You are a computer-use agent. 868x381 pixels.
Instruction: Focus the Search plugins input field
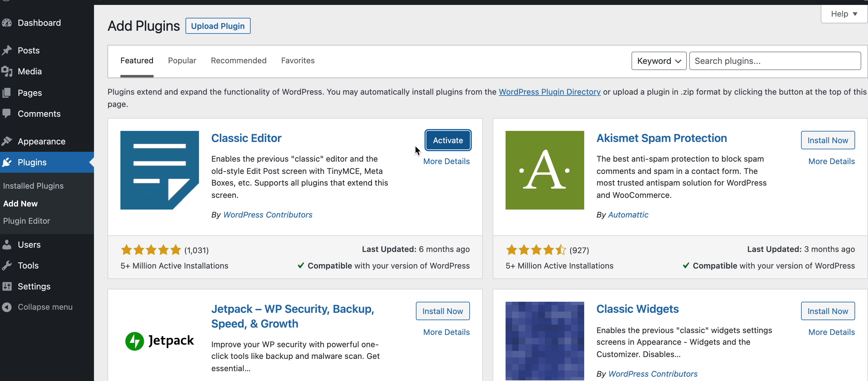(x=775, y=61)
